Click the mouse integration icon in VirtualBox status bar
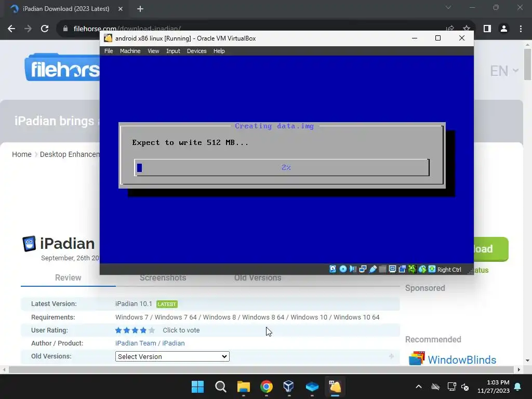The width and height of the screenshot is (532, 399). (422, 269)
